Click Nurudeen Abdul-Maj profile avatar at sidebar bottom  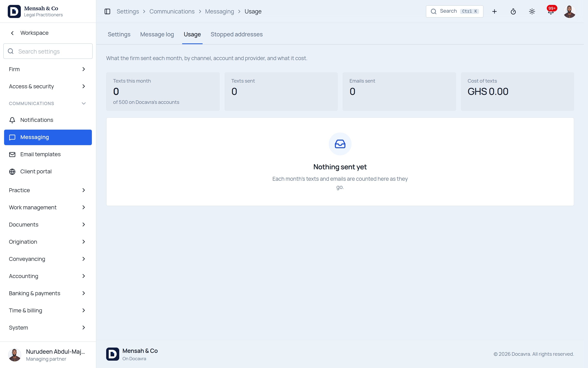pyautogui.click(x=14, y=355)
